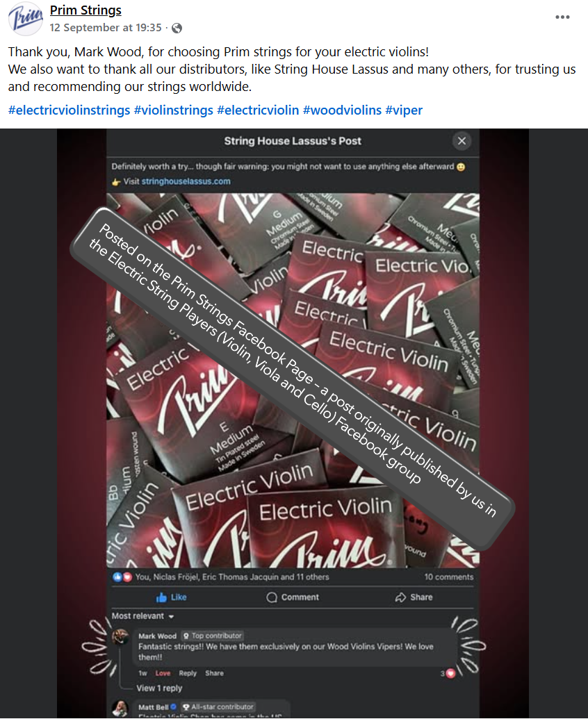Click Mark Wood's comment avatar

[121, 637]
